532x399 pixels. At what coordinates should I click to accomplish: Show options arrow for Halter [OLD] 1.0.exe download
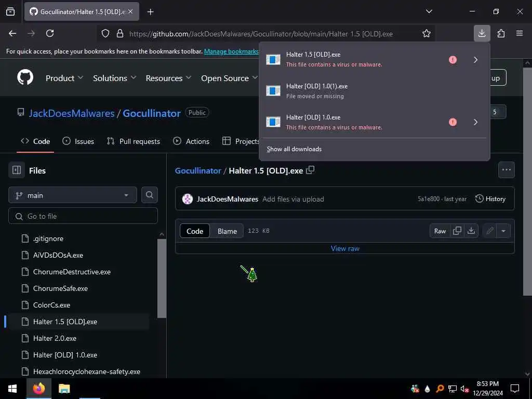point(475,122)
